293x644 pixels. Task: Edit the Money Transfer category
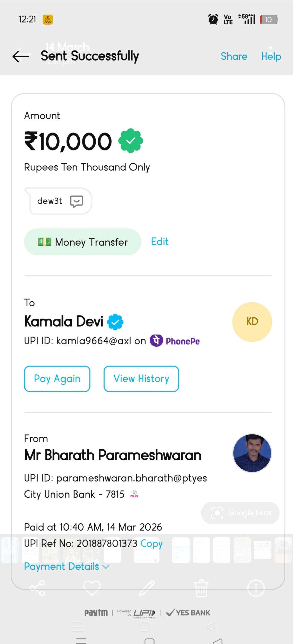[x=159, y=242]
